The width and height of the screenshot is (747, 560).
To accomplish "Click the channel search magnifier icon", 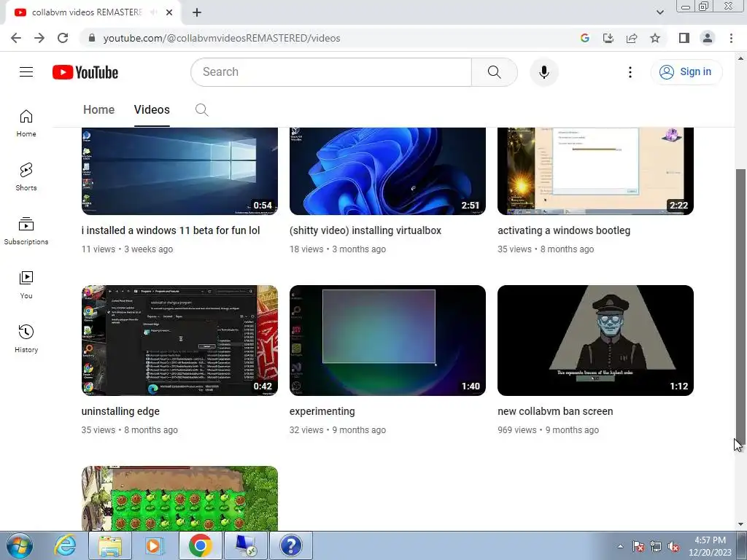I will (x=201, y=110).
